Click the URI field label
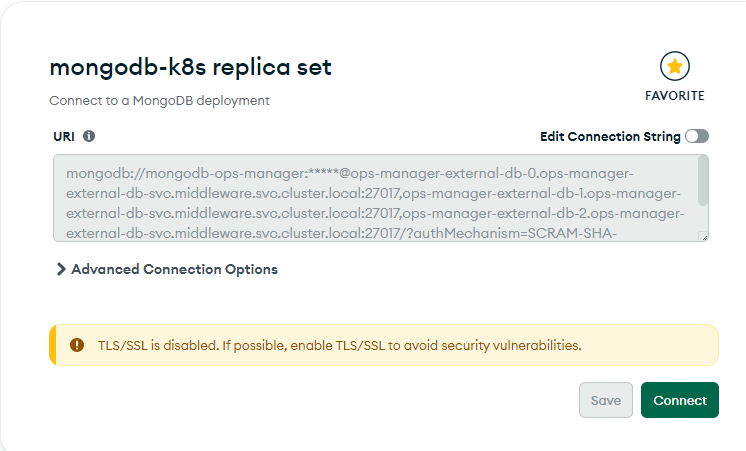 pos(63,136)
